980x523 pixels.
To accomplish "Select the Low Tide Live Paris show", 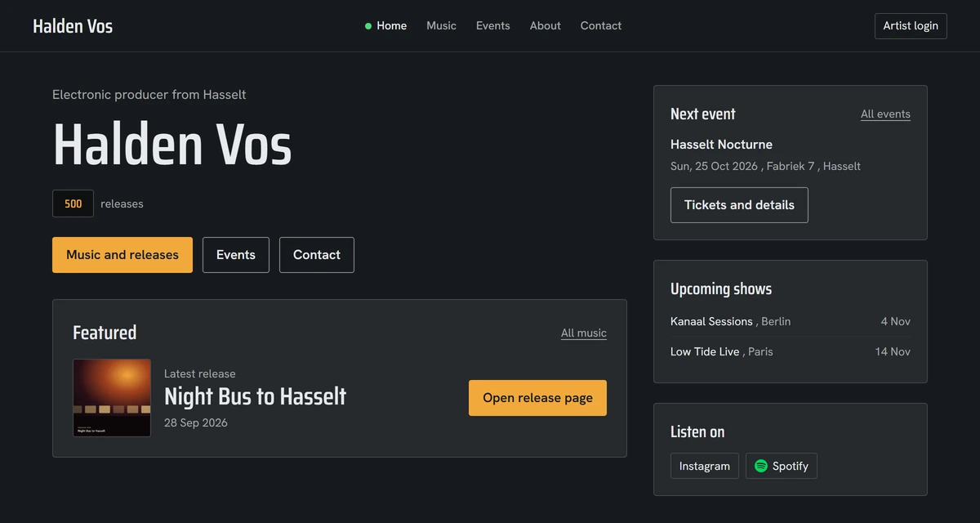I will click(x=791, y=351).
